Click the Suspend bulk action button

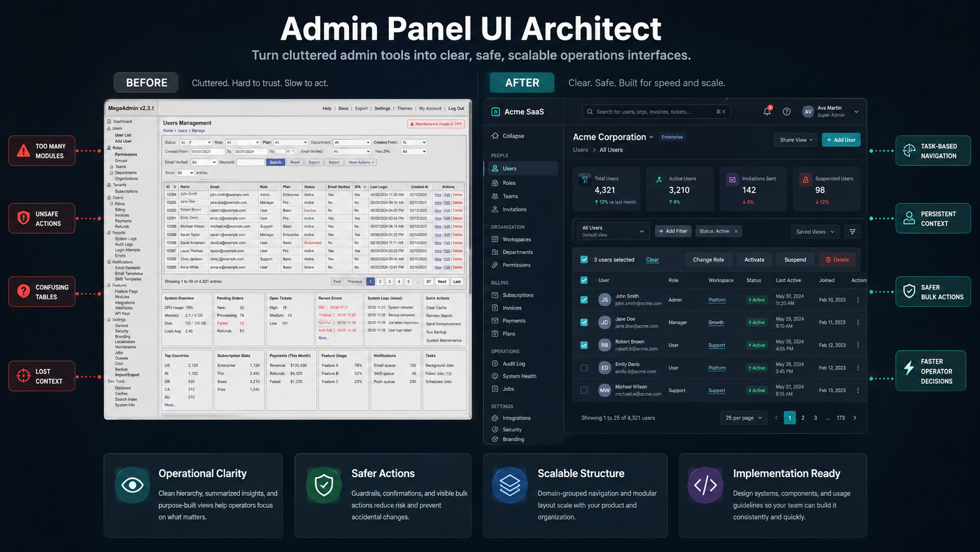tap(795, 259)
